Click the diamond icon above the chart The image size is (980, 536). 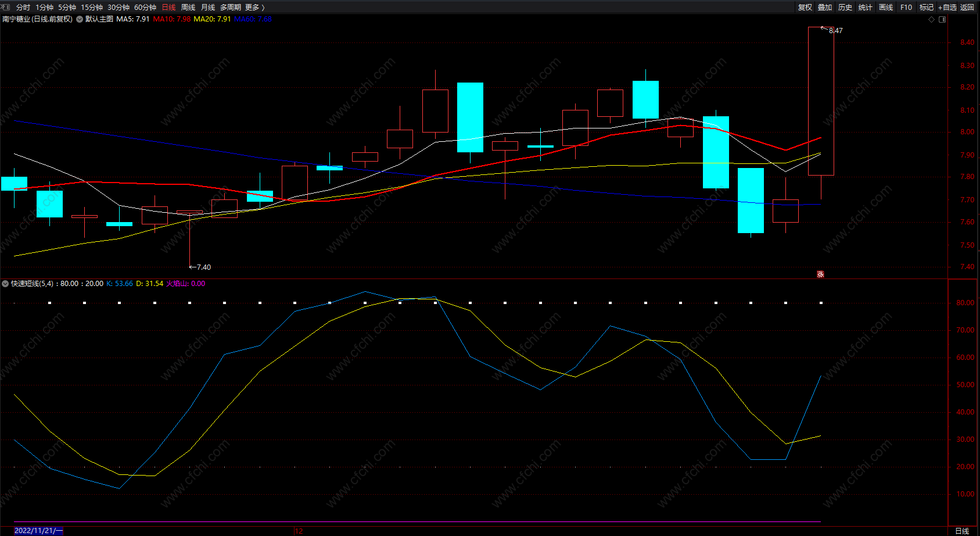932,19
